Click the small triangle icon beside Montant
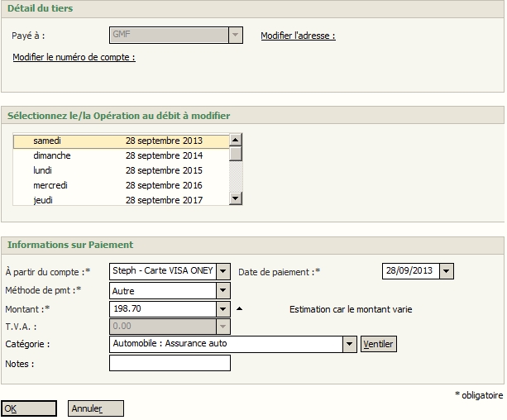 click(x=240, y=309)
